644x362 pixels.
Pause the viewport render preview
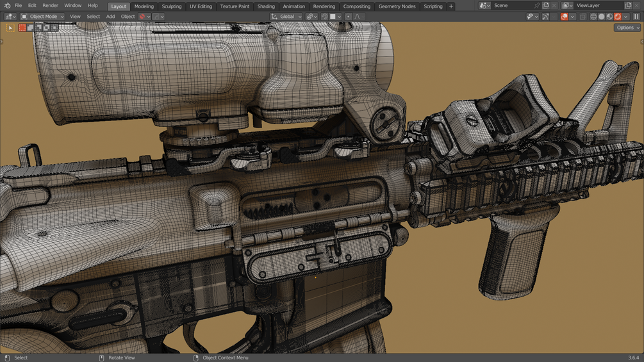tap(636, 17)
